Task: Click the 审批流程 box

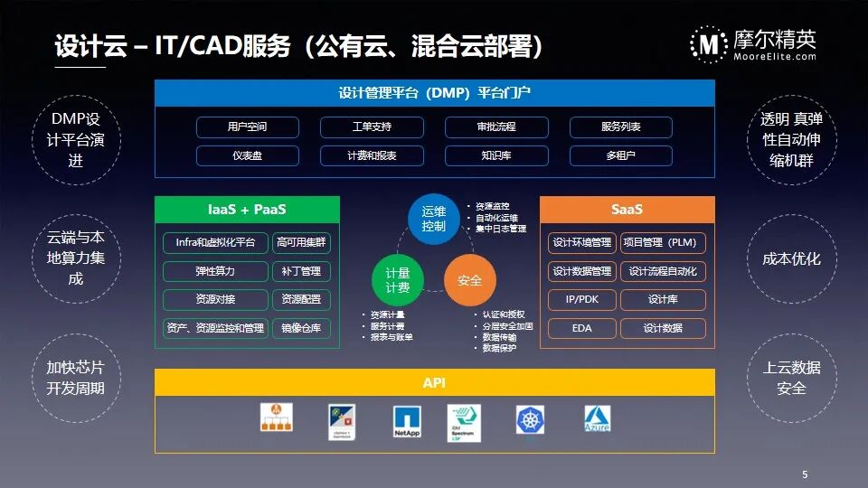Action: 496,127
